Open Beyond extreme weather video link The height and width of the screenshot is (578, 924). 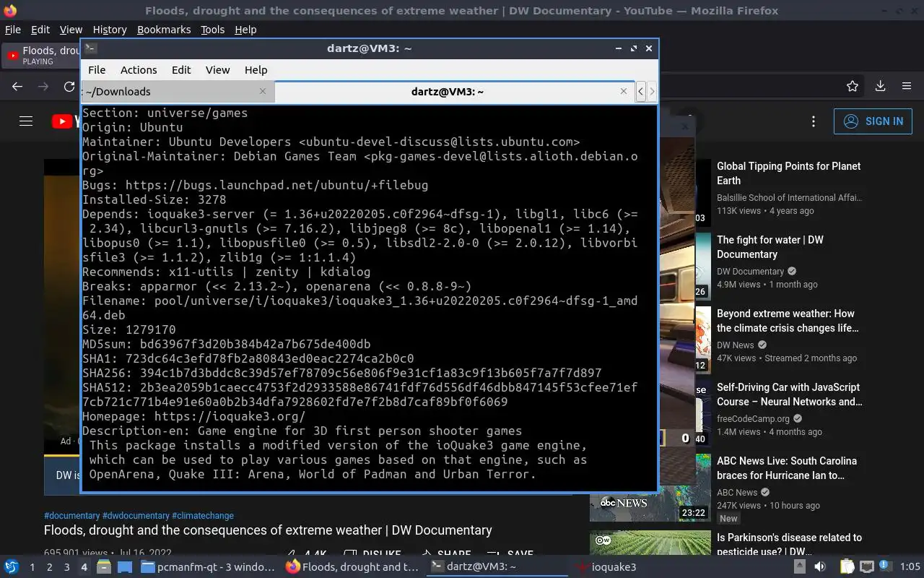(787, 321)
